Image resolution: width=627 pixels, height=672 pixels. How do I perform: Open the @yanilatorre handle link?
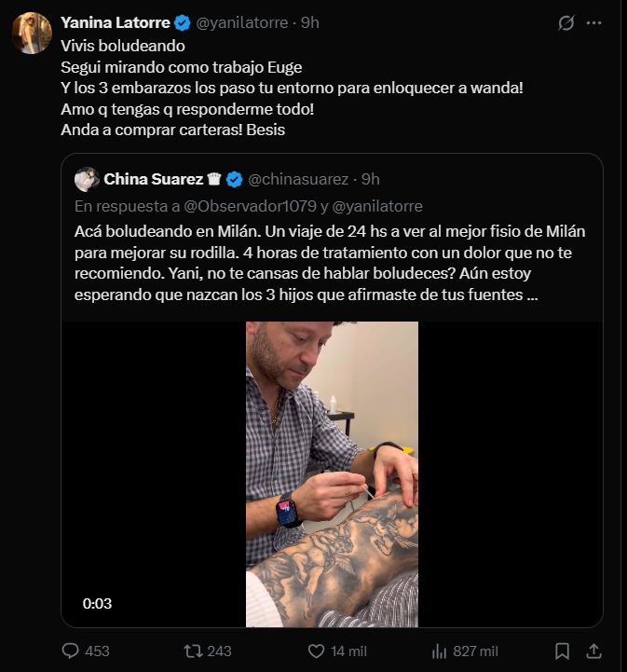pos(239,22)
